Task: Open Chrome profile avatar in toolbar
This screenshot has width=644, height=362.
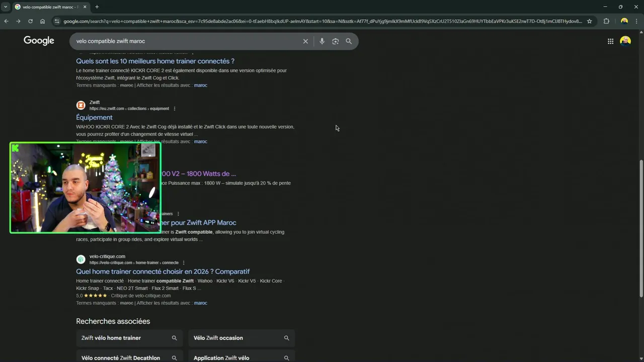Action: 624,21
